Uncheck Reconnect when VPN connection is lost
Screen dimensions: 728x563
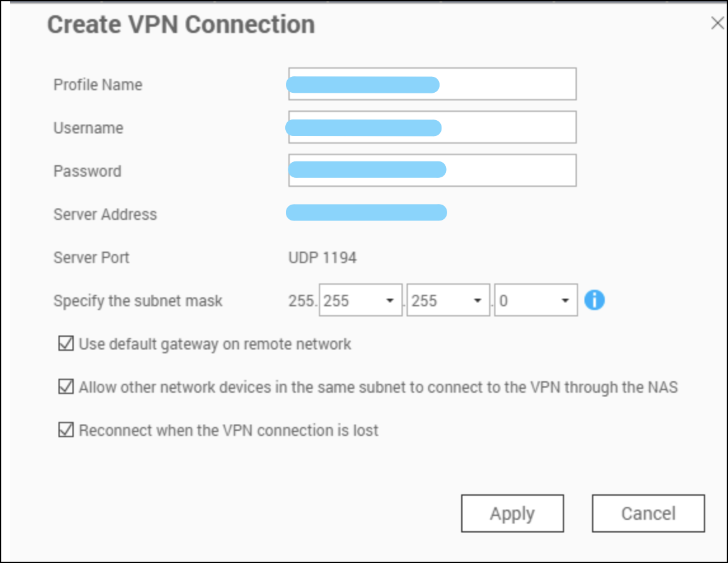point(66,430)
